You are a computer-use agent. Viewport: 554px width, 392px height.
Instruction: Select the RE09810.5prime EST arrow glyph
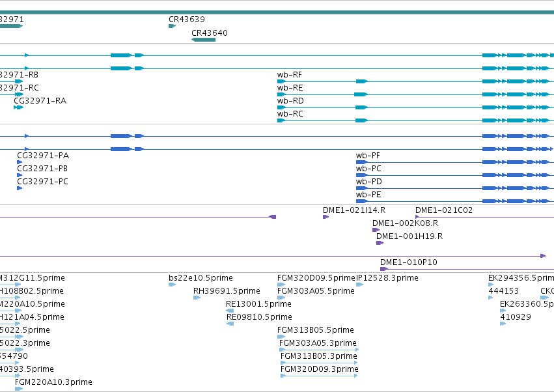[230, 324]
